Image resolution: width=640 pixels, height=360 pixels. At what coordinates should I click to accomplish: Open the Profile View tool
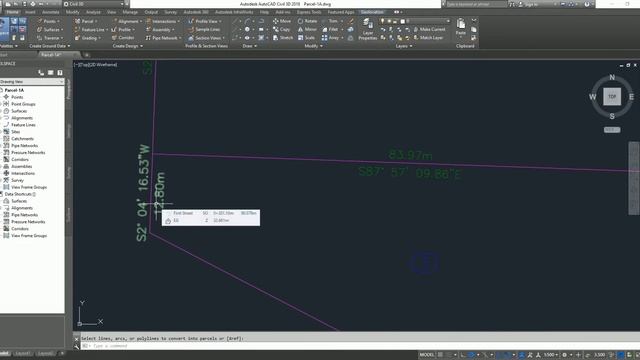point(204,21)
